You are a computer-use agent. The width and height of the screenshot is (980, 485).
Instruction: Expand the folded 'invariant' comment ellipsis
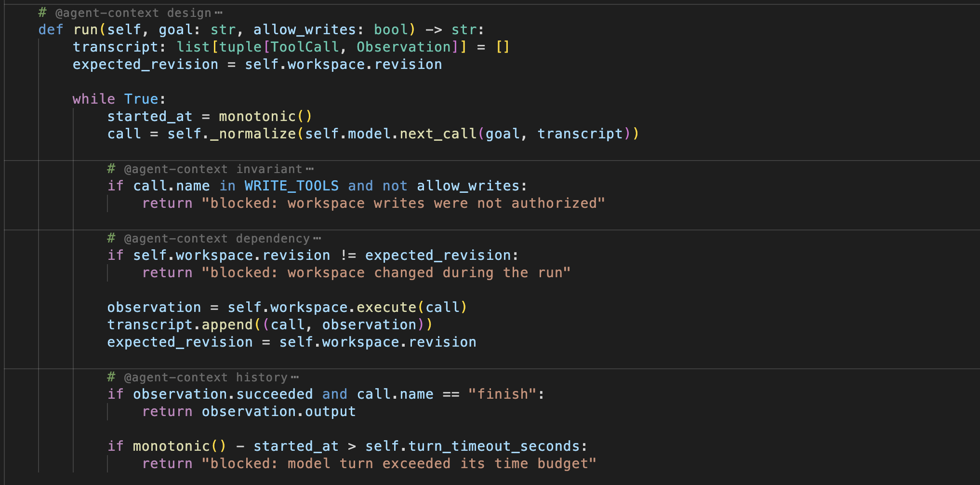(x=310, y=169)
